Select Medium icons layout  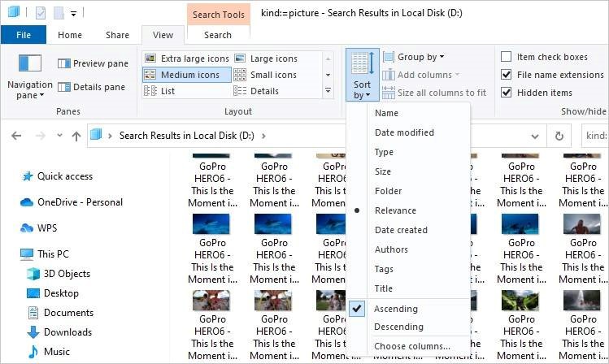tap(187, 75)
